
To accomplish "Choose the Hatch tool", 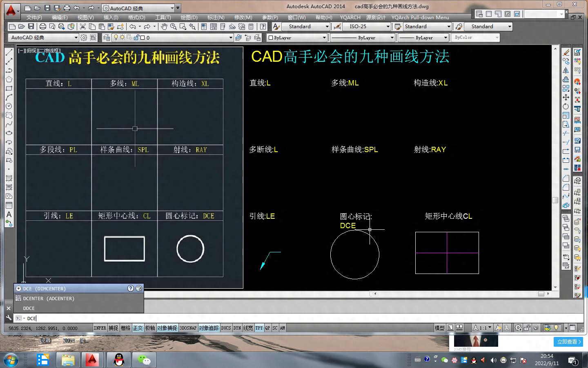I will [9, 178].
